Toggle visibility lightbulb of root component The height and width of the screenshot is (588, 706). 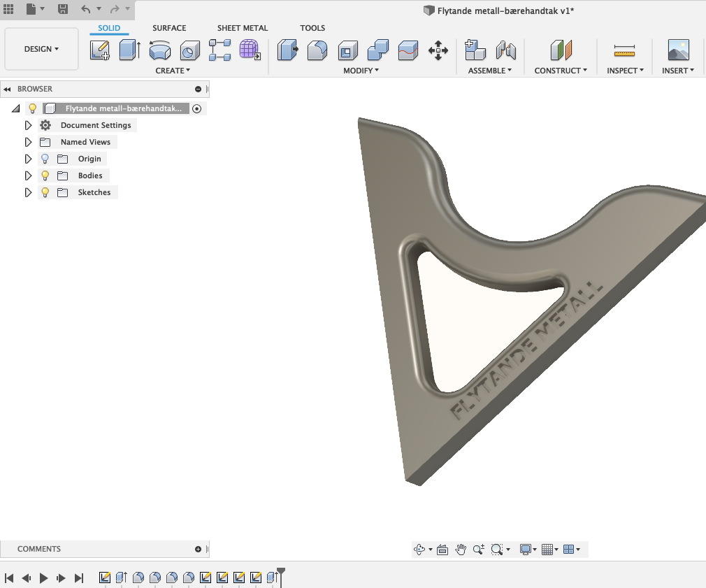click(x=32, y=108)
